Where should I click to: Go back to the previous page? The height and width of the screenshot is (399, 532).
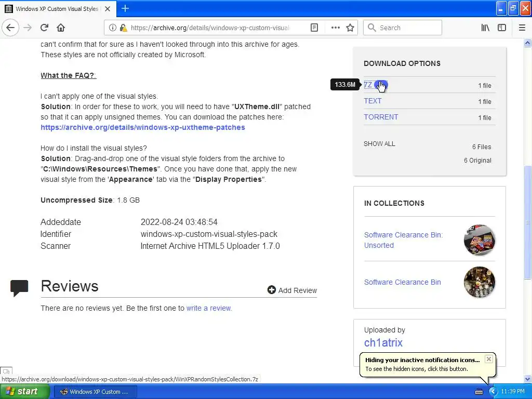[x=10, y=28]
